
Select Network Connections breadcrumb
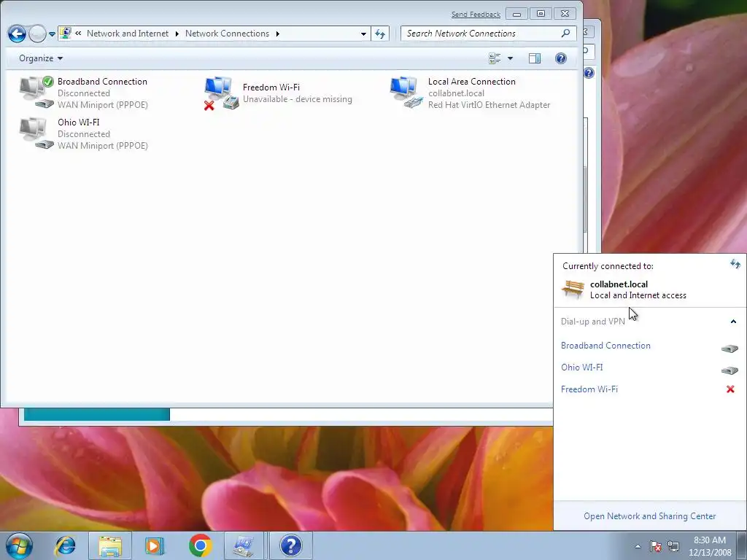tap(228, 34)
